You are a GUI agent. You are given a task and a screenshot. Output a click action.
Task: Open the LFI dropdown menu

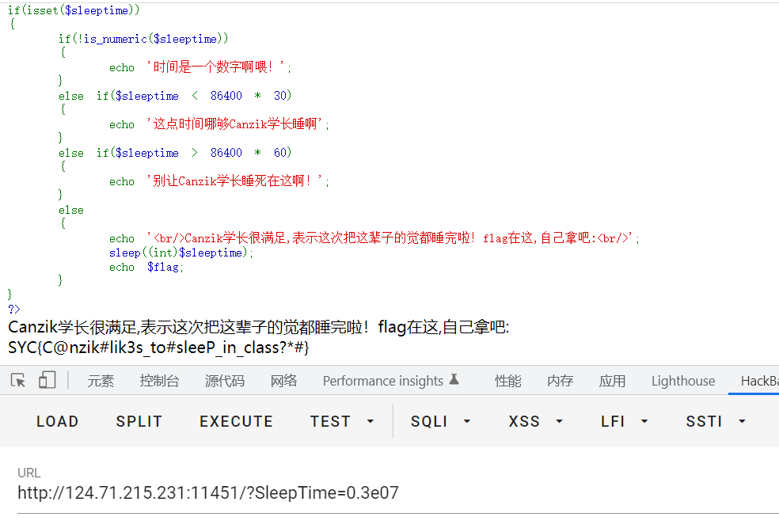tap(624, 421)
